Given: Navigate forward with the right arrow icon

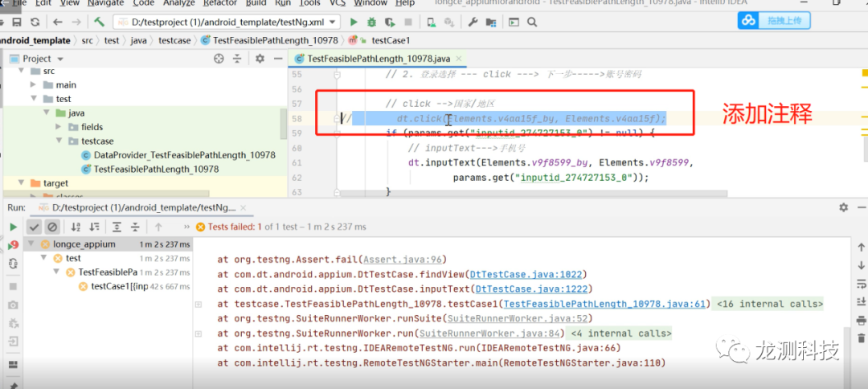Looking at the screenshot, I should click(76, 23).
